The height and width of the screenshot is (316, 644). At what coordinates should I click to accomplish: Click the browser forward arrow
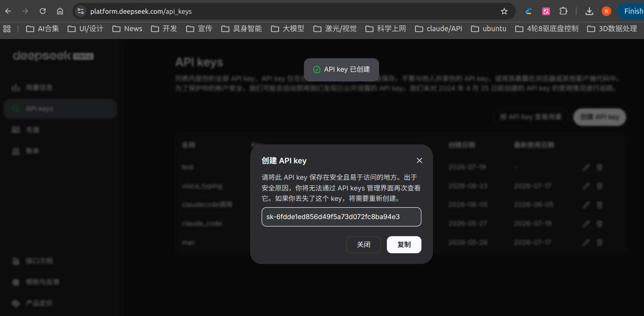click(x=25, y=11)
